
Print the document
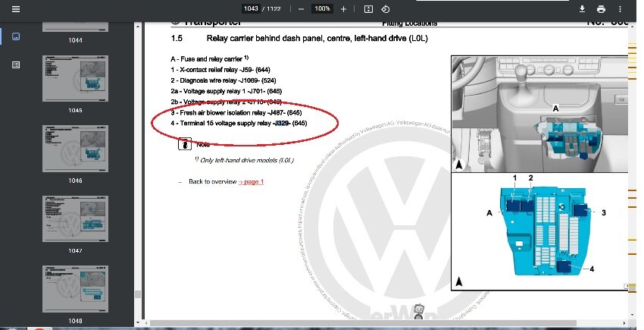click(601, 8)
